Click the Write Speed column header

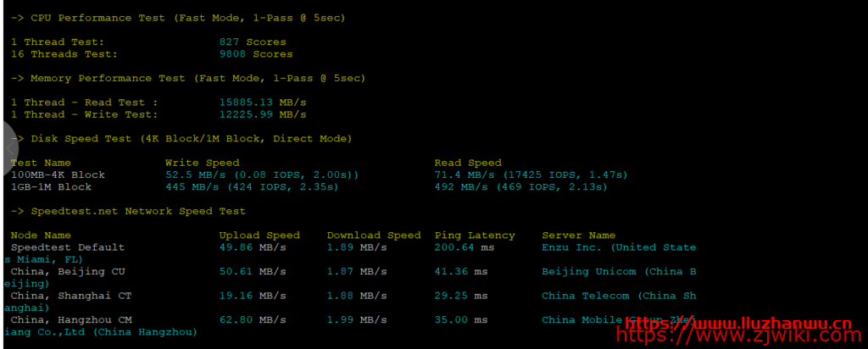pos(202,163)
